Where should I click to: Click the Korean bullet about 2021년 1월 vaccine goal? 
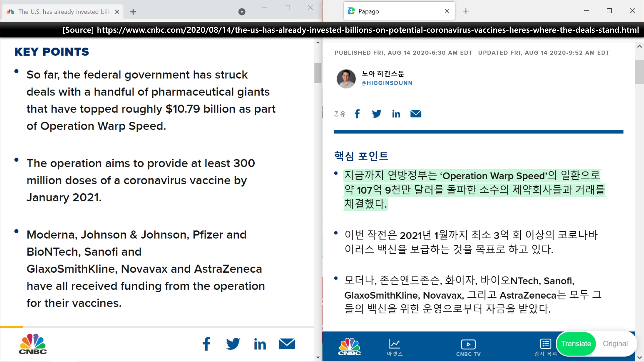point(471,242)
